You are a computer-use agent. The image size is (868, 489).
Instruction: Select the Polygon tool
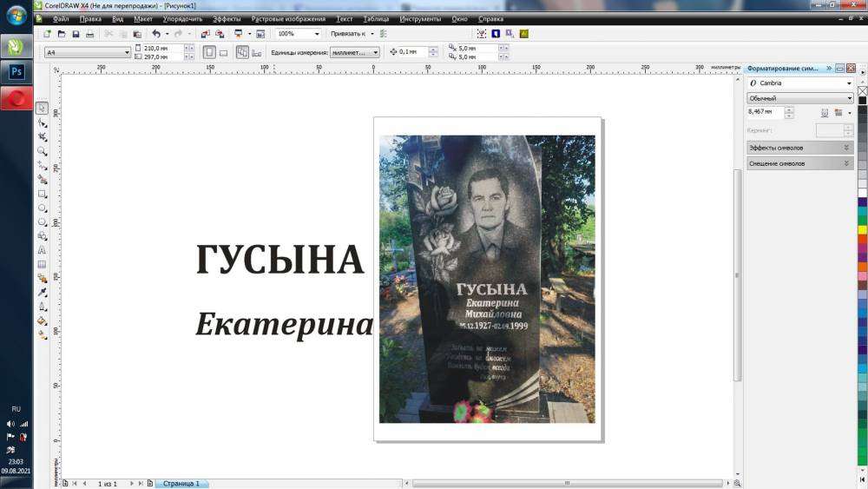(42, 222)
